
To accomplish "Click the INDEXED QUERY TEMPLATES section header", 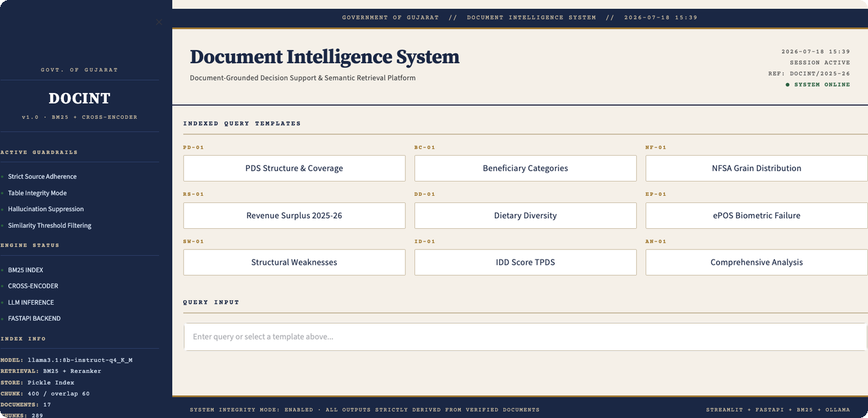I will (242, 123).
